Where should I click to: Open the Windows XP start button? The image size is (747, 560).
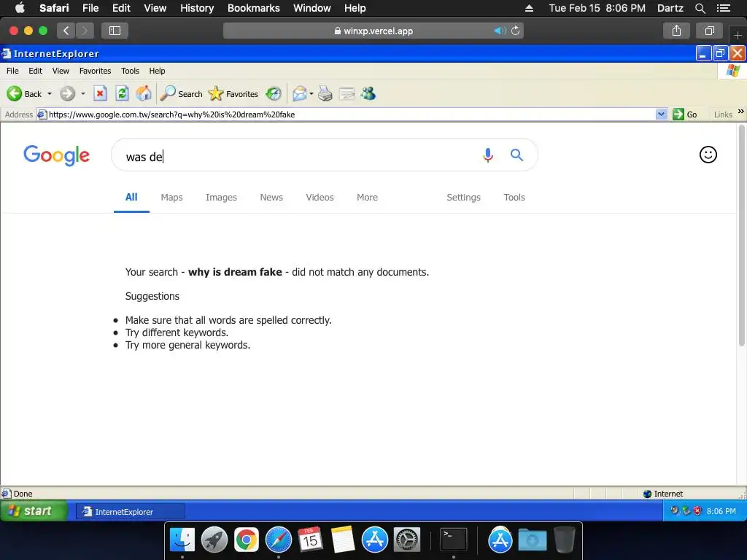click(34, 511)
